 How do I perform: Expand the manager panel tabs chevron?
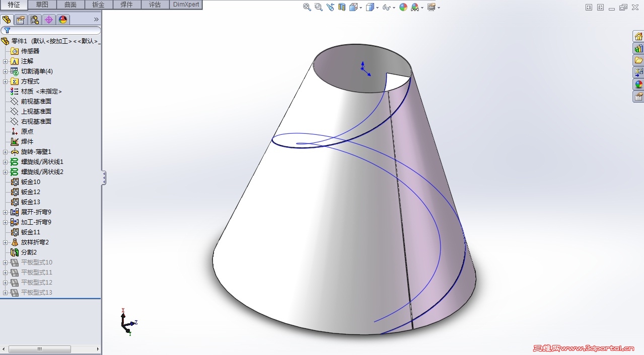96,20
